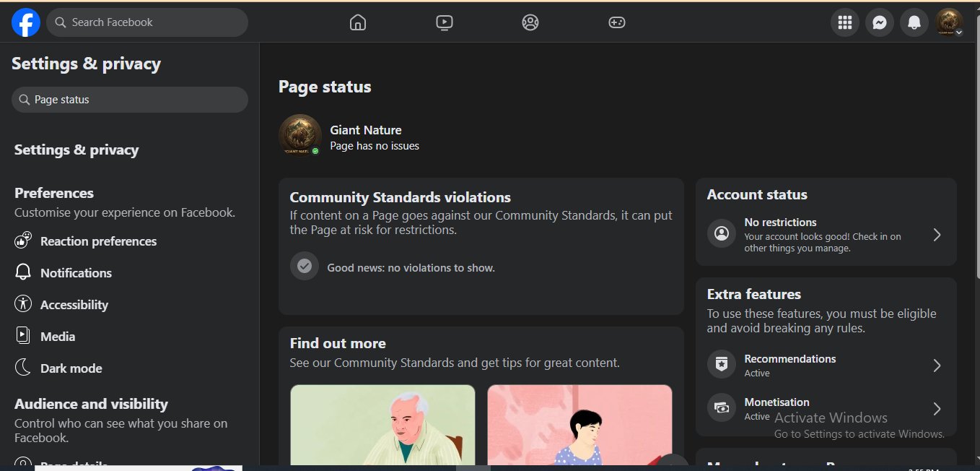
Task: Click the magnifier icon in settings search
Action: 25,100
